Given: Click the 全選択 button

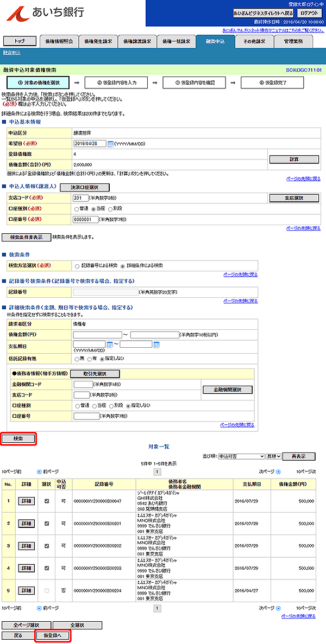Looking at the screenshot, I should tap(77, 626).
